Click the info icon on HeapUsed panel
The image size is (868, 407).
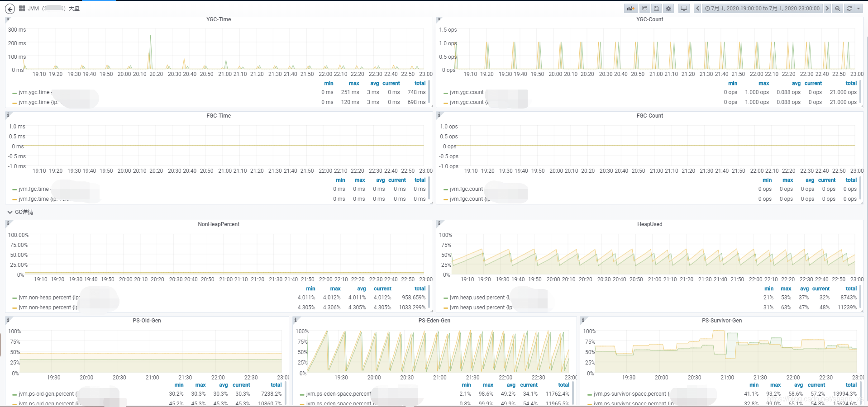click(439, 224)
